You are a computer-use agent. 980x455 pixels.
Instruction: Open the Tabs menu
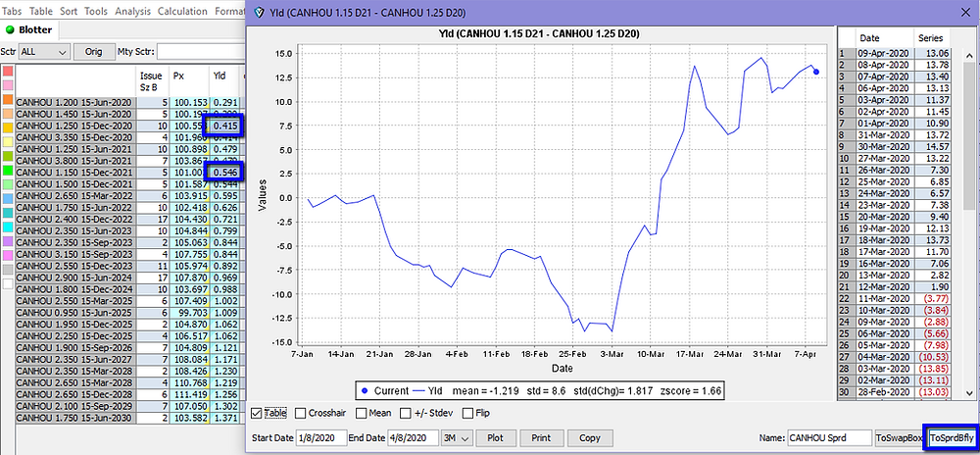coord(13,11)
